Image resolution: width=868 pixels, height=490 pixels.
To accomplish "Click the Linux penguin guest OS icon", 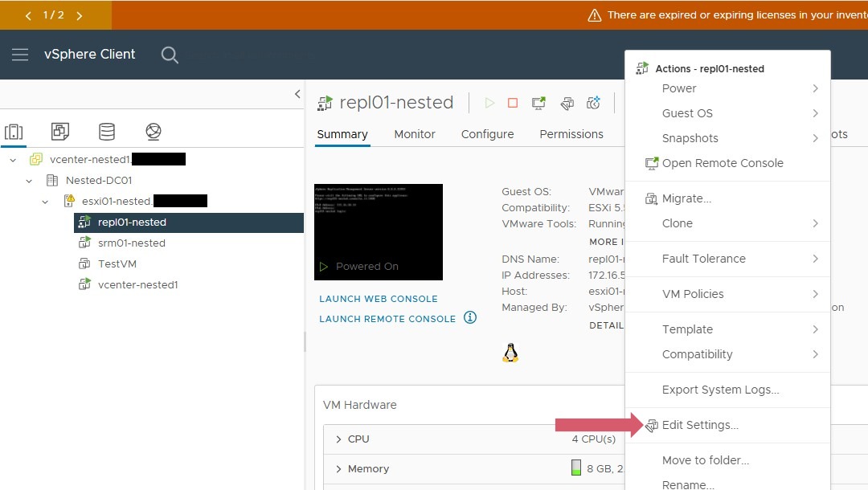I will pos(510,353).
